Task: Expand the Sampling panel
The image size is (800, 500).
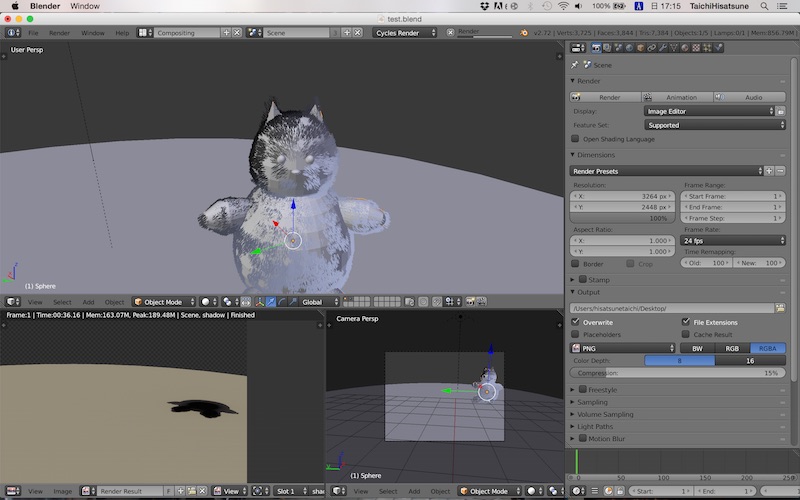Action: pos(592,402)
